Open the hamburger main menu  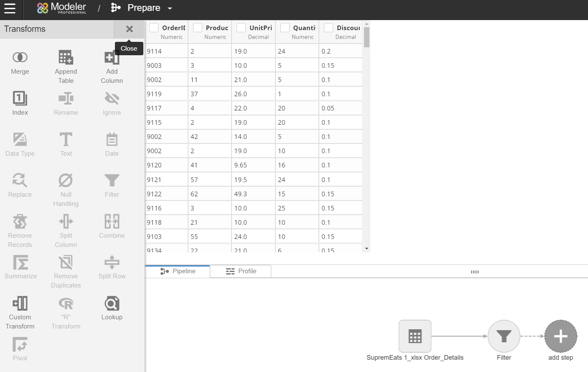pyautogui.click(x=10, y=8)
